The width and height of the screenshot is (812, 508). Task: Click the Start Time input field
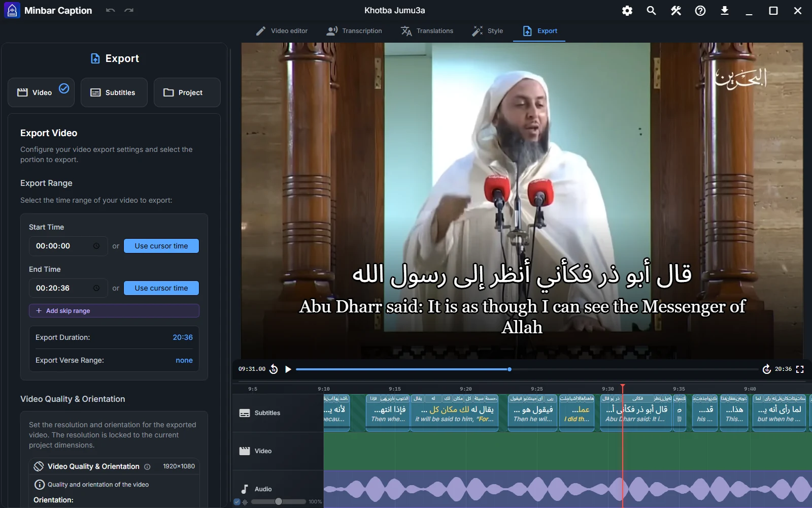68,246
